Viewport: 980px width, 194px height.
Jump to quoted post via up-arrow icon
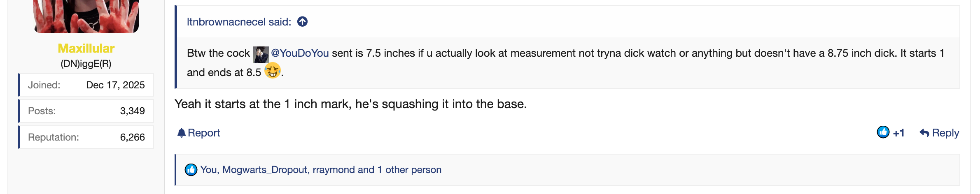coord(303,22)
